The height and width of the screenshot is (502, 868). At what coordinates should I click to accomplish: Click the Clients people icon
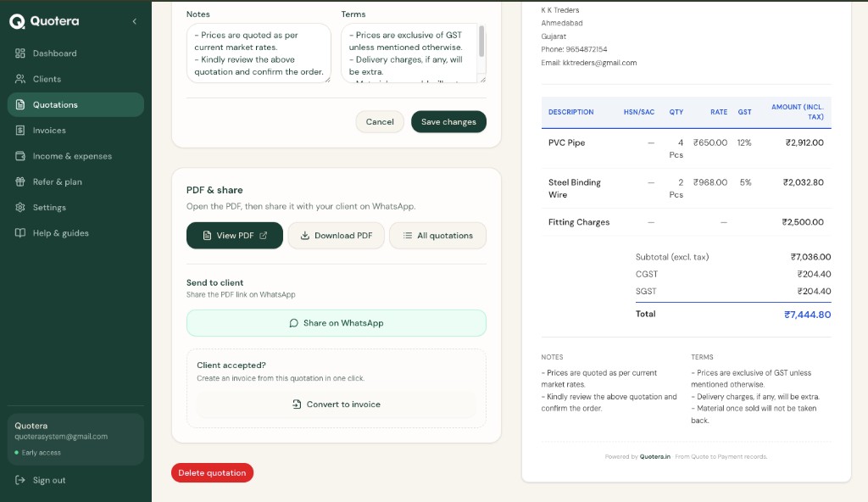click(20, 79)
